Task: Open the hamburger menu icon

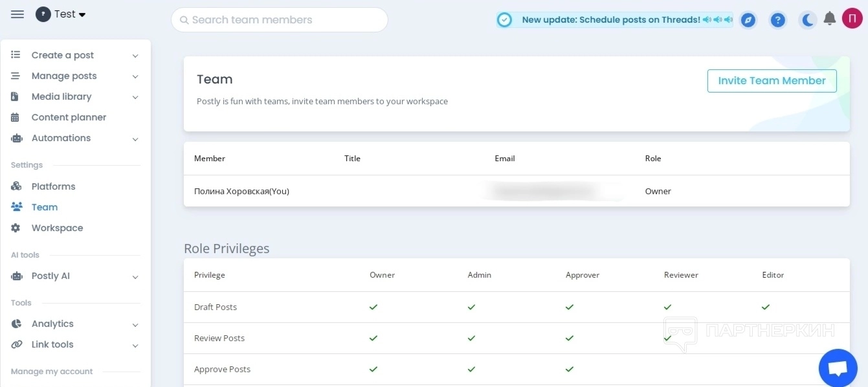Action: [17, 14]
